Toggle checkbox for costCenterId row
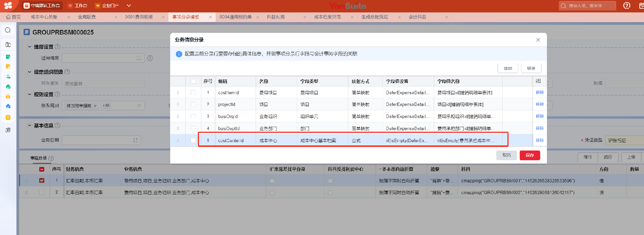644x235 pixels. click(x=193, y=140)
